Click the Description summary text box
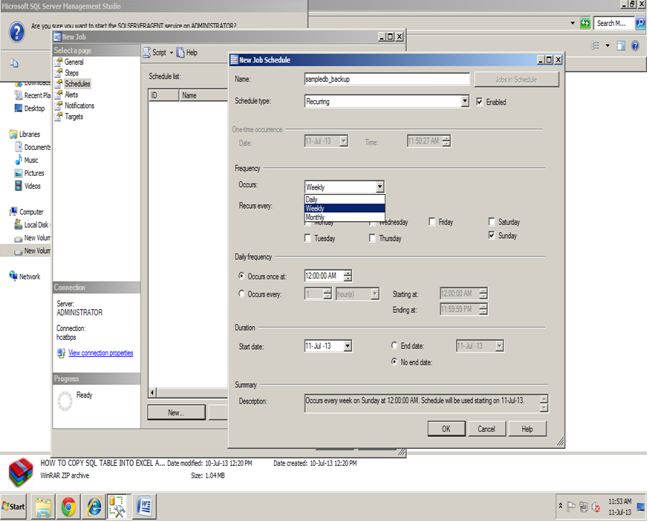 422,403
